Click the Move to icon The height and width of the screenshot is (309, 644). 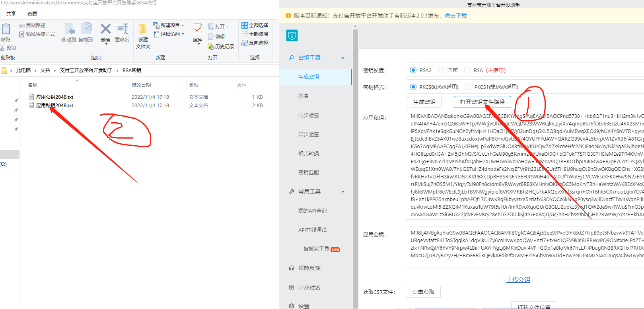[x=69, y=29]
